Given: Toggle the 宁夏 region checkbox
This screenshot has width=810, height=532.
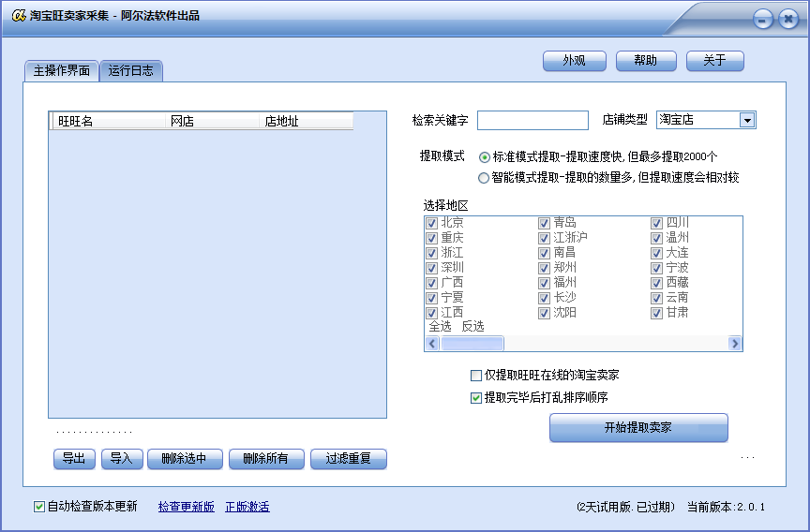Looking at the screenshot, I should [x=432, y=298].
